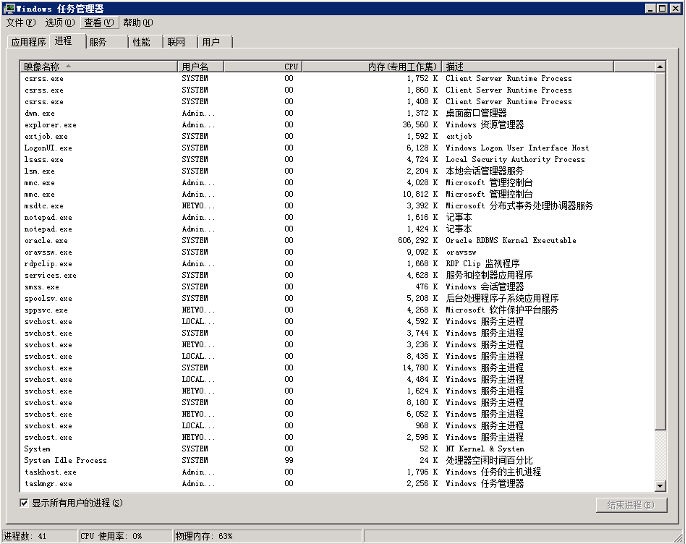Viewport: 686px width, 544px height.
Task: Select the LogonUI.exe process row
Action: pyautogui.click(x=337, y=148)
